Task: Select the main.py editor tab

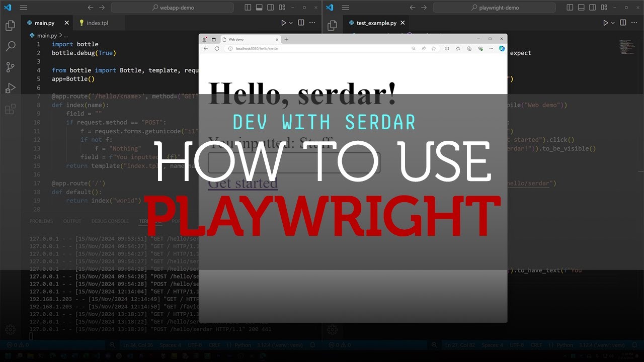Action: tap(46, 23)
